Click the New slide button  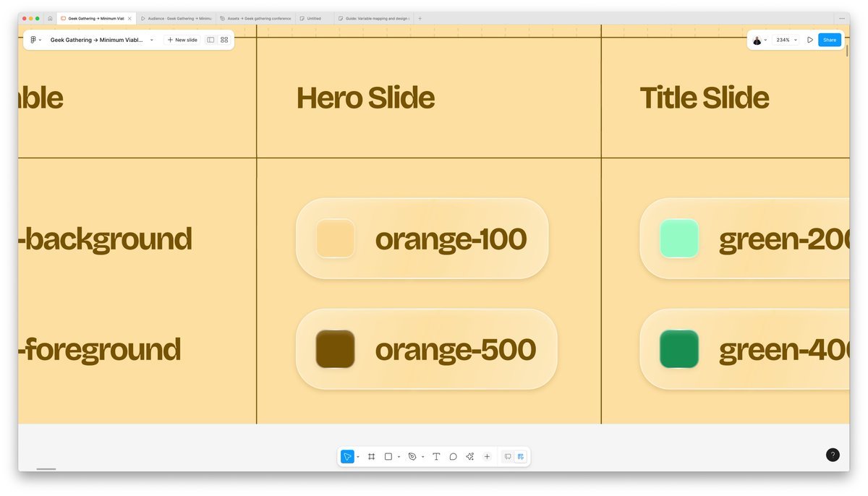click(x=182, y=40)
